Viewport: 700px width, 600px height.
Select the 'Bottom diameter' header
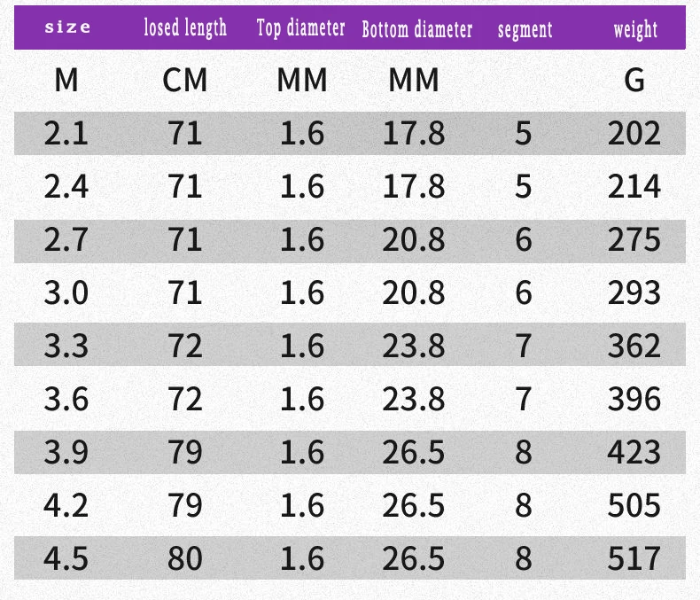tap(417, 29)
